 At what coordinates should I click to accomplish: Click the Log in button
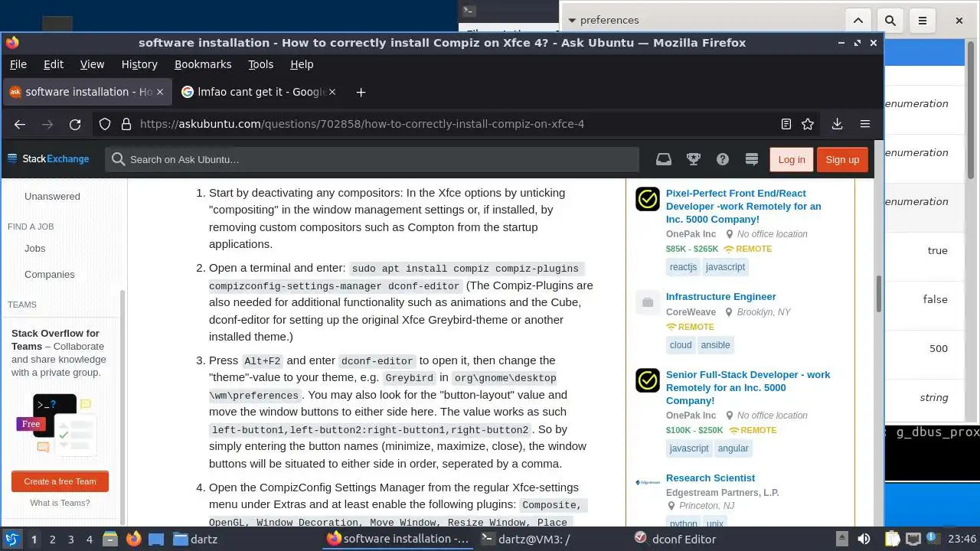[791, 159]
